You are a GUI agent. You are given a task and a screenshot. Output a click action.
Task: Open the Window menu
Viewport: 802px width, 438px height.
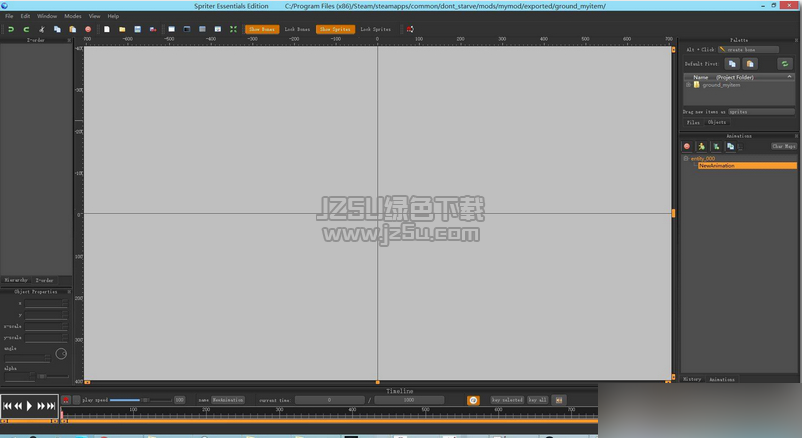coord(47,16)
